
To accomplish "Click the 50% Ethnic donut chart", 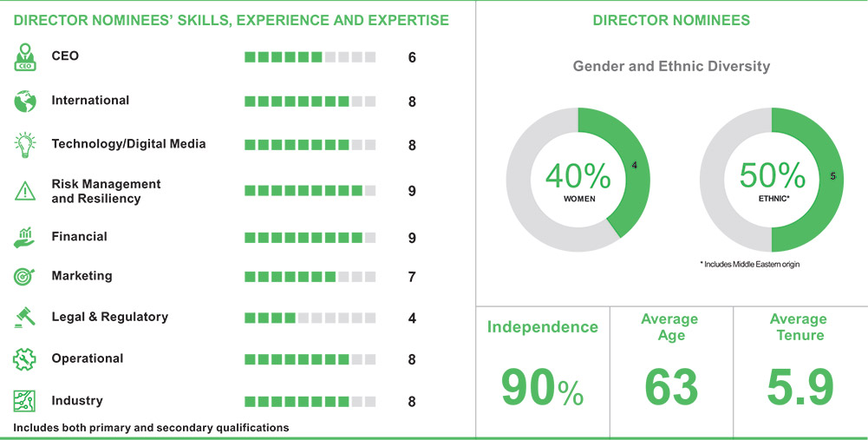I will coord(771,180).
